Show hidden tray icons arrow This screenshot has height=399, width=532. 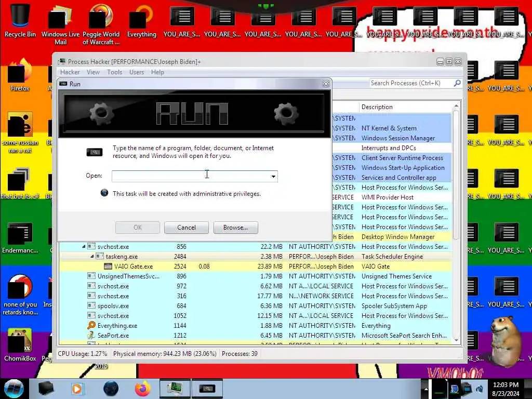tap(426, 389)
